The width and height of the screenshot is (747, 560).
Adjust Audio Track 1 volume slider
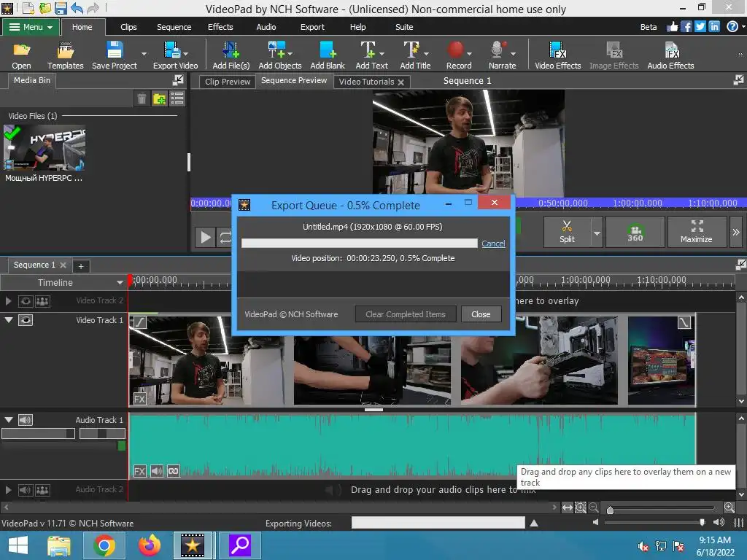(38, 433)
